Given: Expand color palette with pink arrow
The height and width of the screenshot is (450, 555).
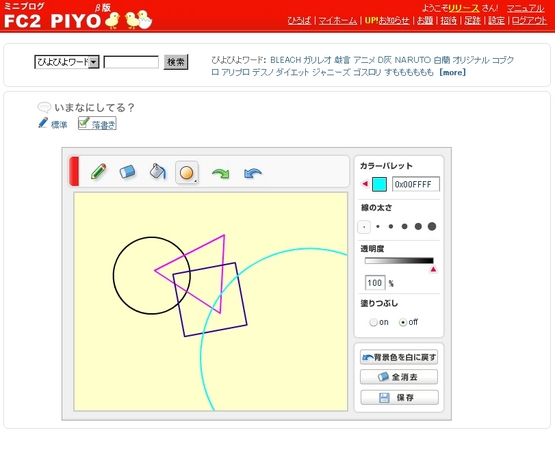Looking at the screenshot, I should click(x=365, y=184).
